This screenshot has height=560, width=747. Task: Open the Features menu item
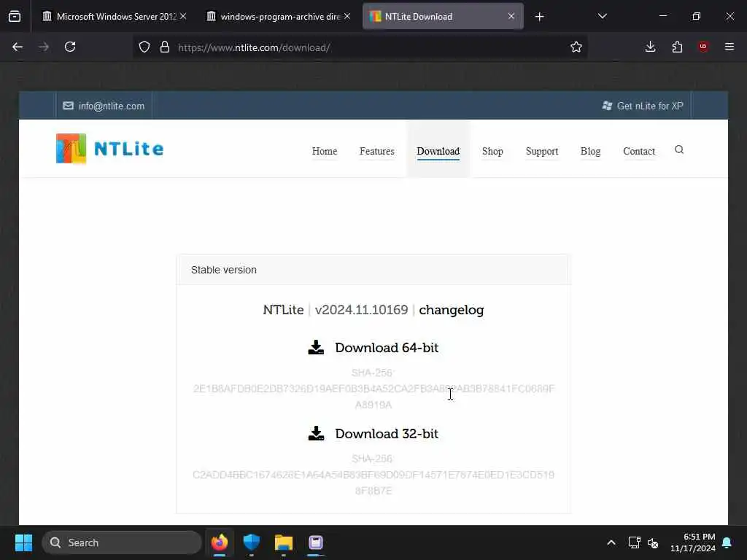377,151
